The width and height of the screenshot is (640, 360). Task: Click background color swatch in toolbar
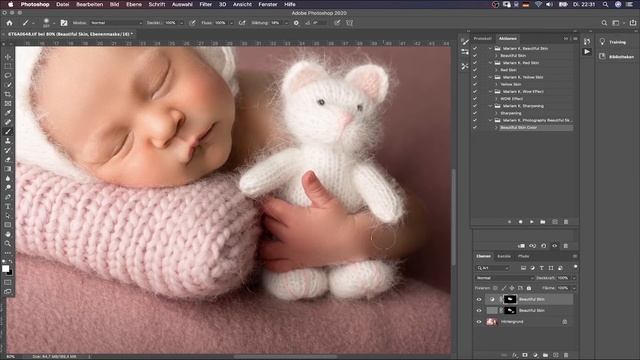point(10,272)
